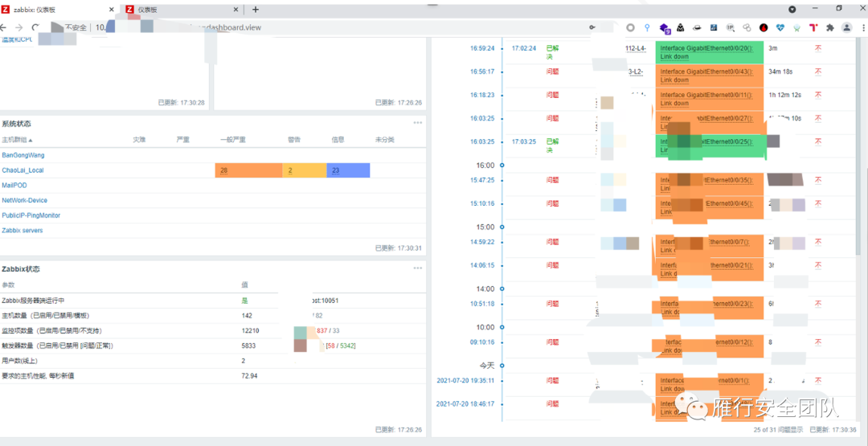
Task: Click the browser forward arrow
Action: tap(18, 27)
